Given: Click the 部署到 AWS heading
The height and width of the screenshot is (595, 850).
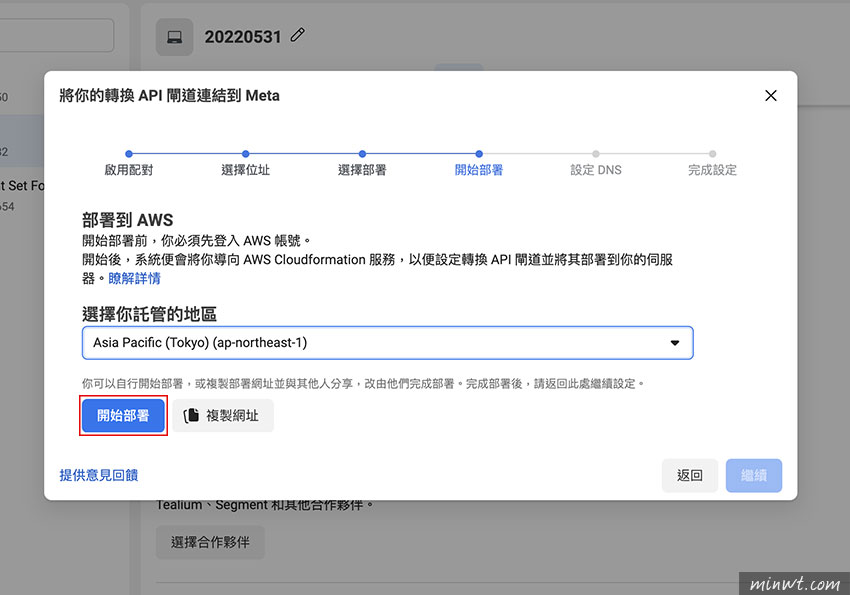Looking at the screenshot, I should 127,220.
